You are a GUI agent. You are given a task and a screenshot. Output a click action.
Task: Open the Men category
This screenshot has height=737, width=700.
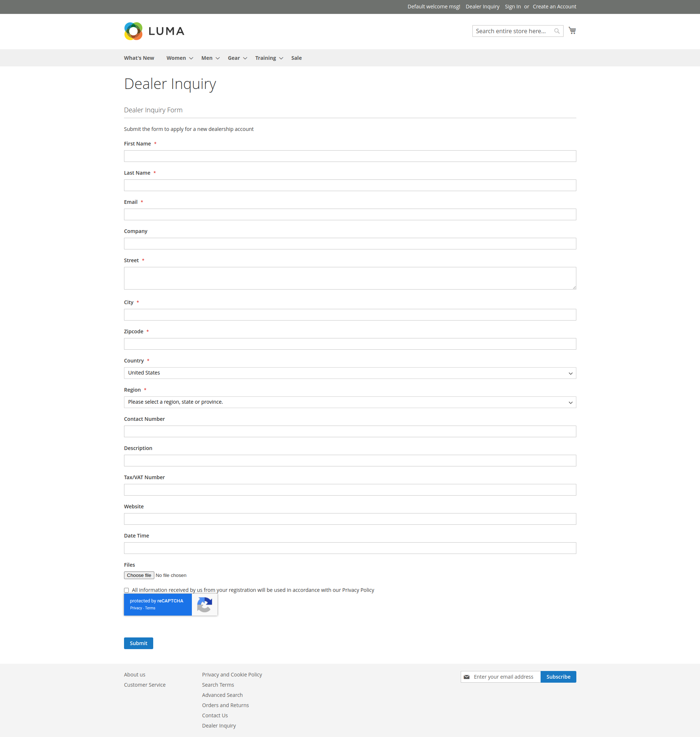[x=207, y=58]
